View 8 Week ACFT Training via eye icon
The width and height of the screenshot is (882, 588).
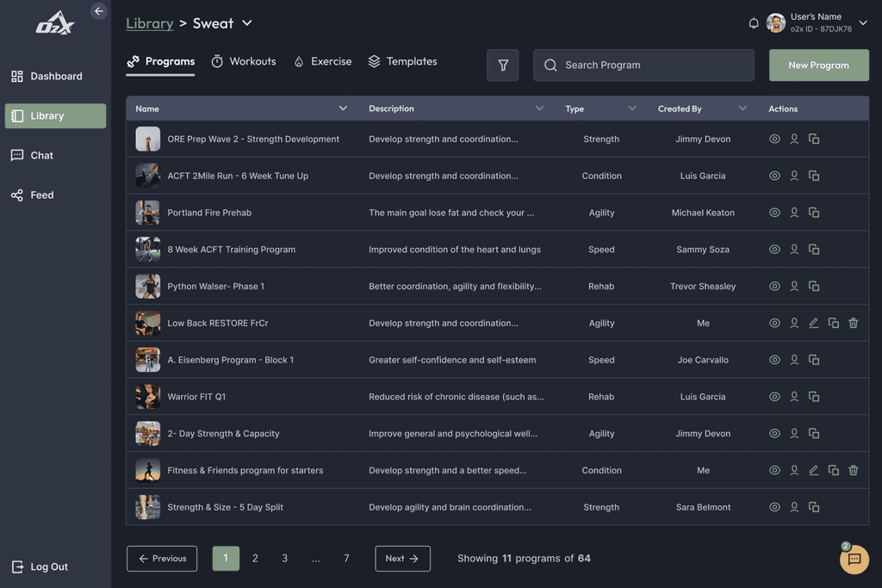tap(774, 249)
